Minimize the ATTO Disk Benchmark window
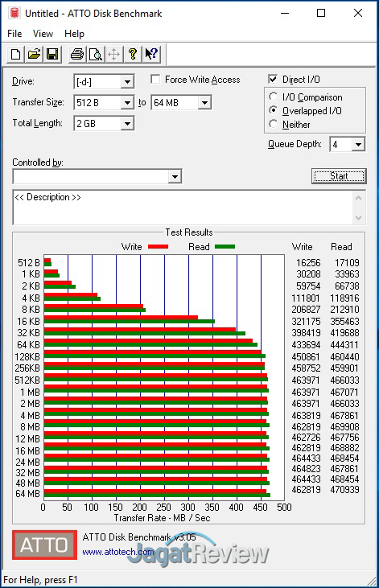This screenshot has width=379, height=588. (x=285, y=13)
